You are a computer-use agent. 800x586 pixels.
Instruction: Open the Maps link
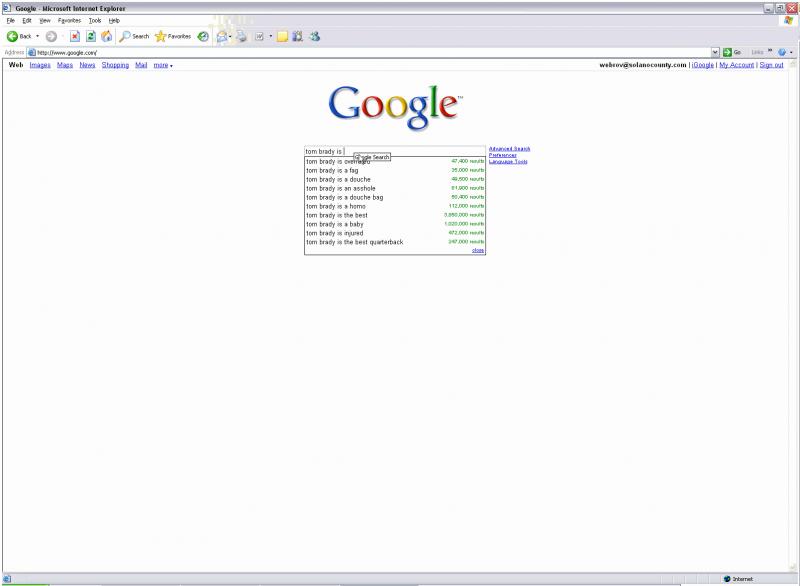(65, 65)
